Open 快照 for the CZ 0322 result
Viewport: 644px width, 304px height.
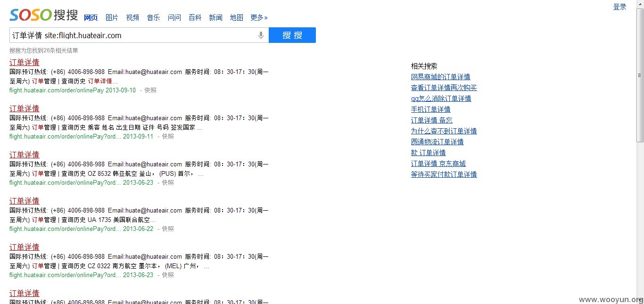click(x=168, y=275)
